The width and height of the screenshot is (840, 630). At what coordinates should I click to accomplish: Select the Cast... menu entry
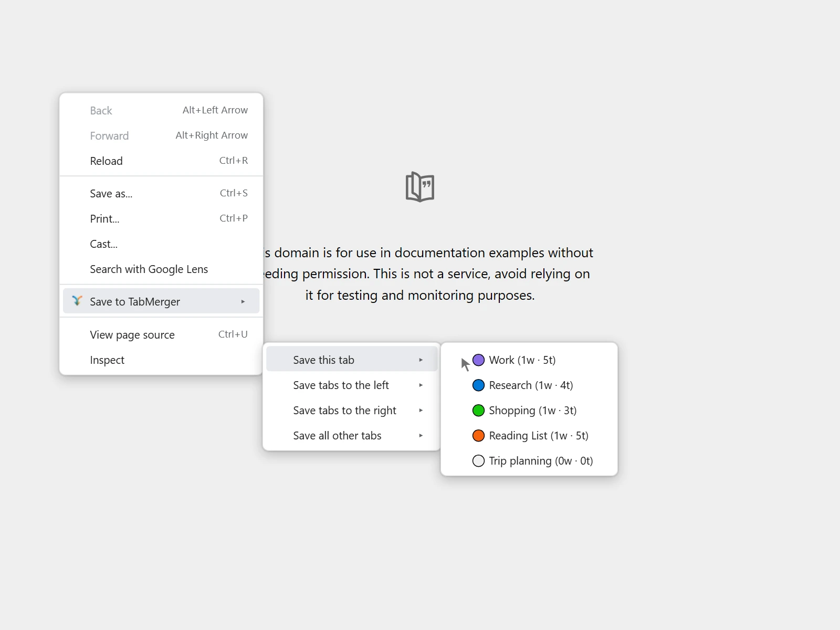pyautogui.click(x=161, y=244)
